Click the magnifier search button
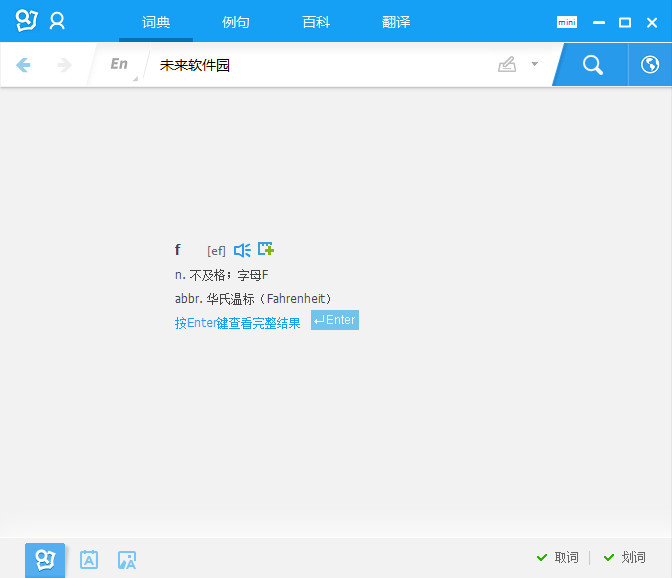The image size is (672, 578). pos(593,65)
